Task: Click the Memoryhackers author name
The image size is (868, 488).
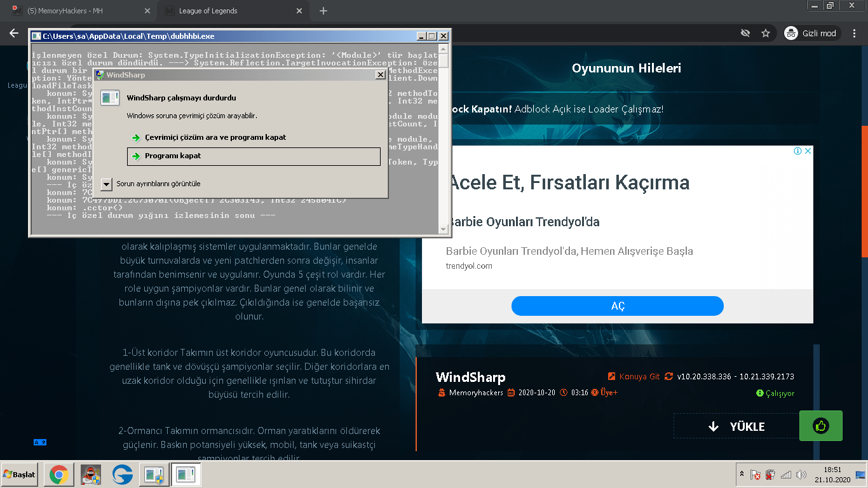Action: (476, 393)
